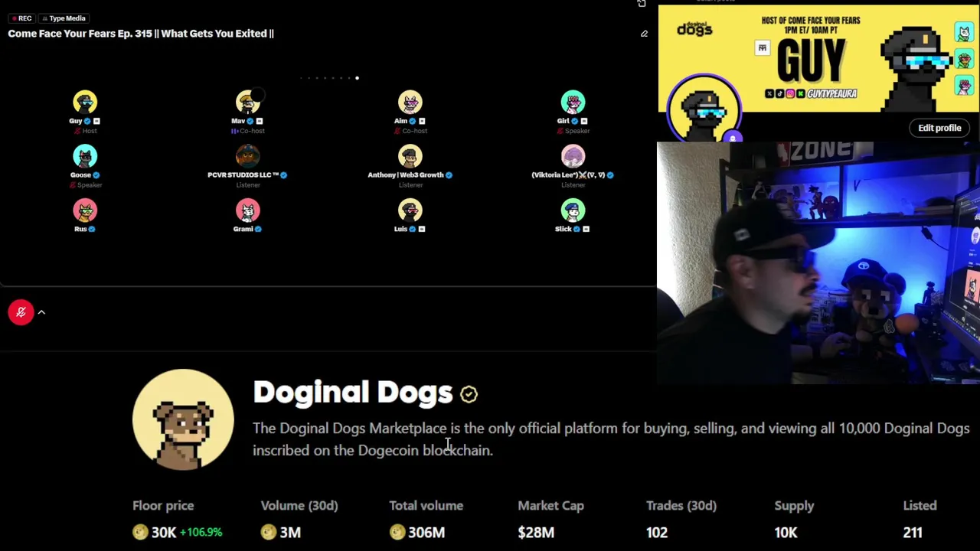Open host Guy's avatar
980x551 pixels.
click(x=85, y=103)
